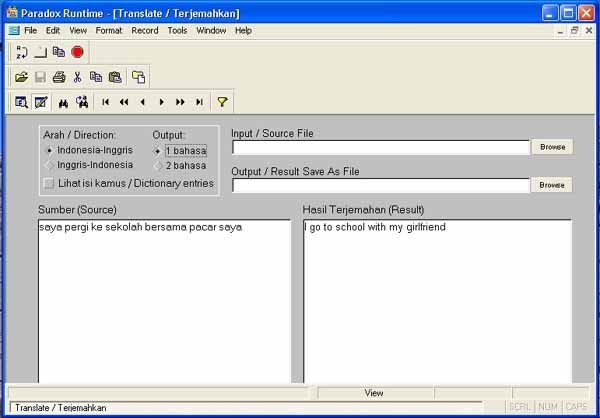Click the View status bar panel
The height and width of the screenshot is (418, 600).
[376, 393]
